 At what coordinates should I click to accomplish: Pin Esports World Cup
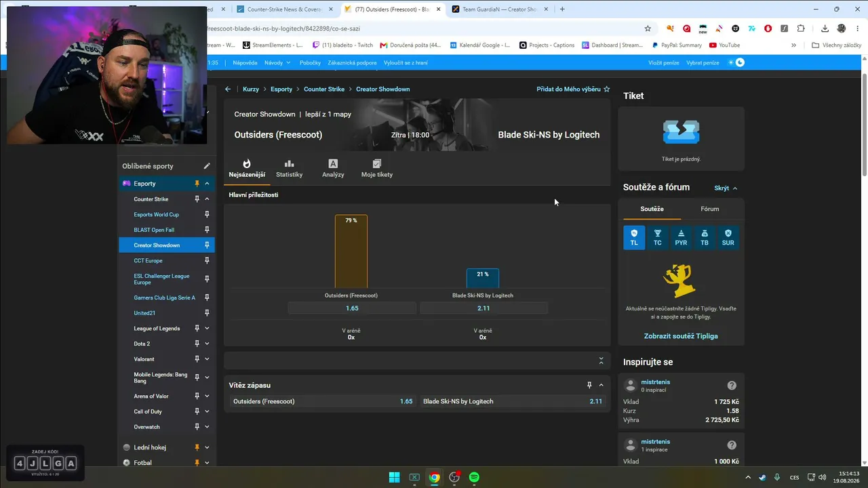point(207,214)
